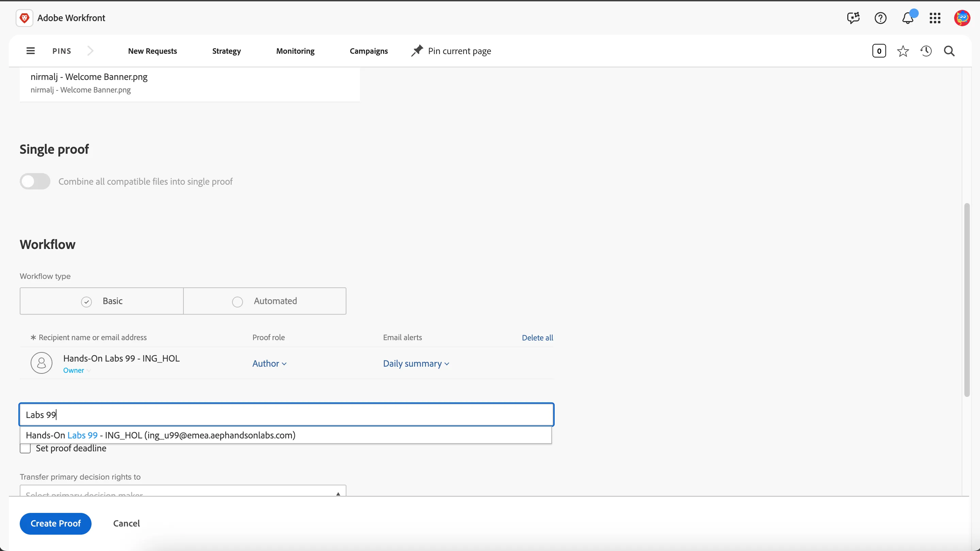This screenshot has height=551, width=980.
Task: Click the Adobe Workfront logo icon
Action: pyautogui.click(x=24, y=18)
